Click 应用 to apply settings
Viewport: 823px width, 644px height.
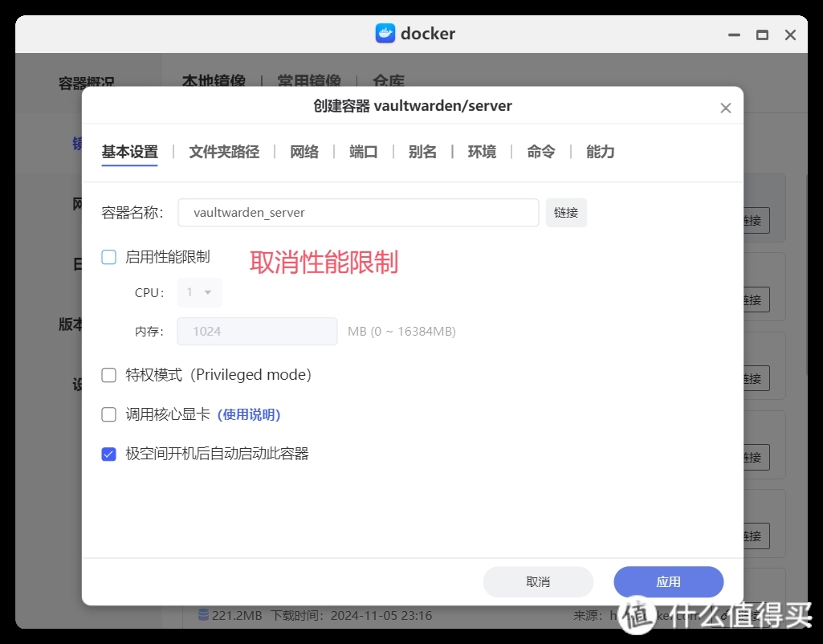pos(668,582)
